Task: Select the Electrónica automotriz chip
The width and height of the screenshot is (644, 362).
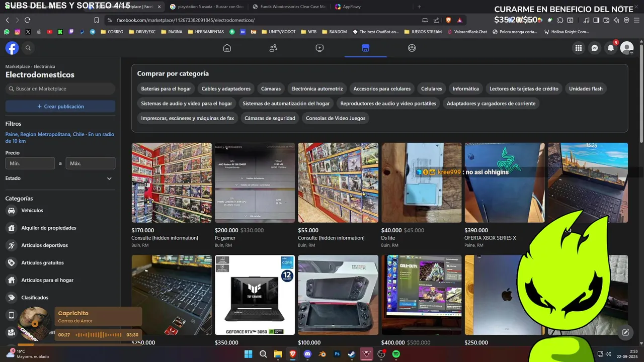Action: click(317, 88)
